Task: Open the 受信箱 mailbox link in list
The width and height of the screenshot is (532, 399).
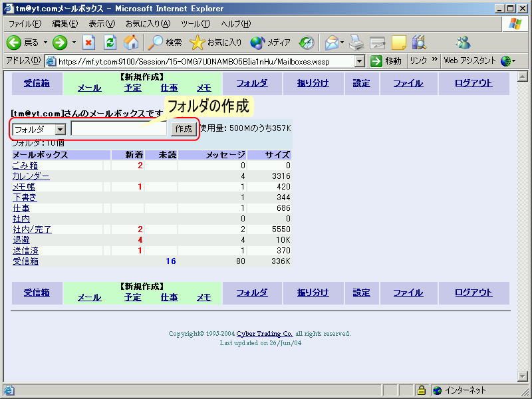Action: [25, 261]
